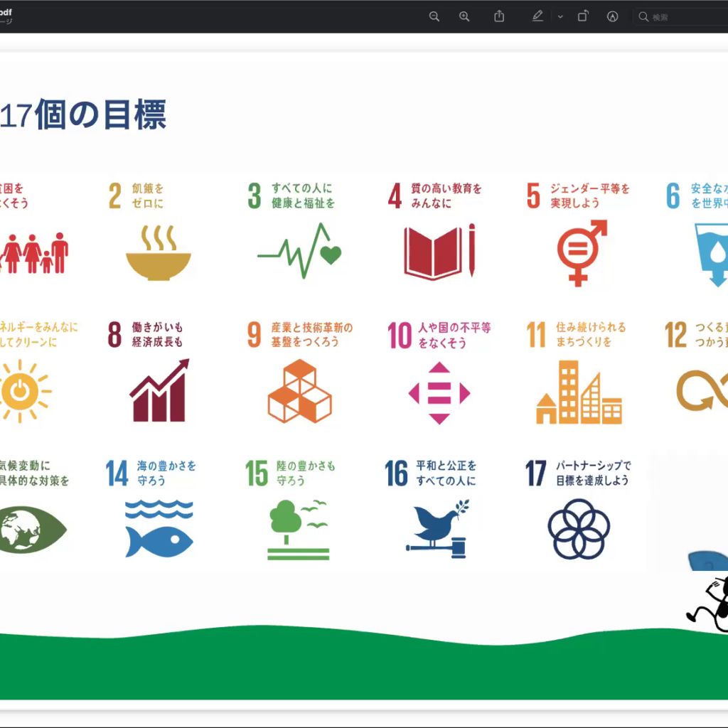
Task: Click goal 17 text パートナーシップで目標を達成しよう
Action: point(594,473)
